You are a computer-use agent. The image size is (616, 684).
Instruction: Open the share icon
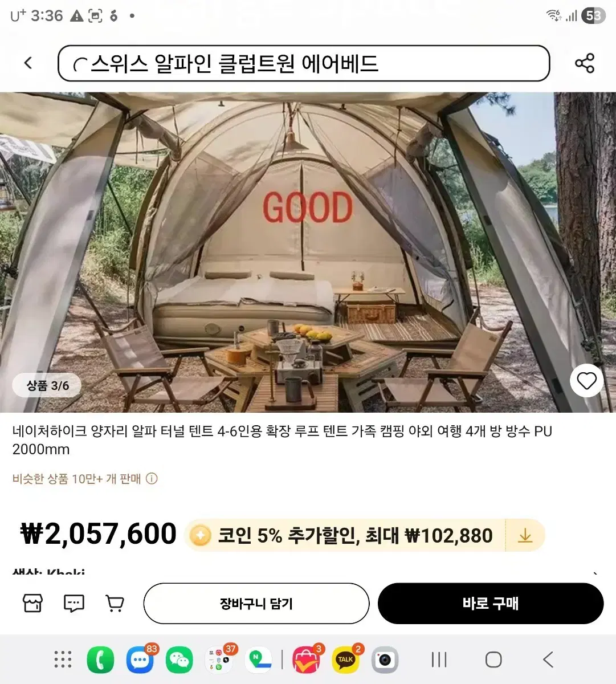point(585,63)
